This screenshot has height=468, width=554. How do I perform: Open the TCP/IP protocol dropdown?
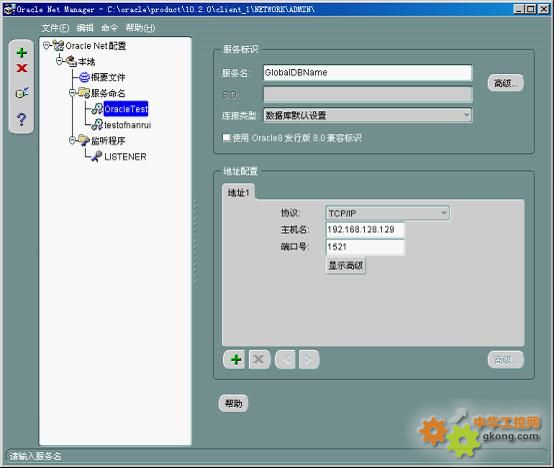(x=387, y=213)
